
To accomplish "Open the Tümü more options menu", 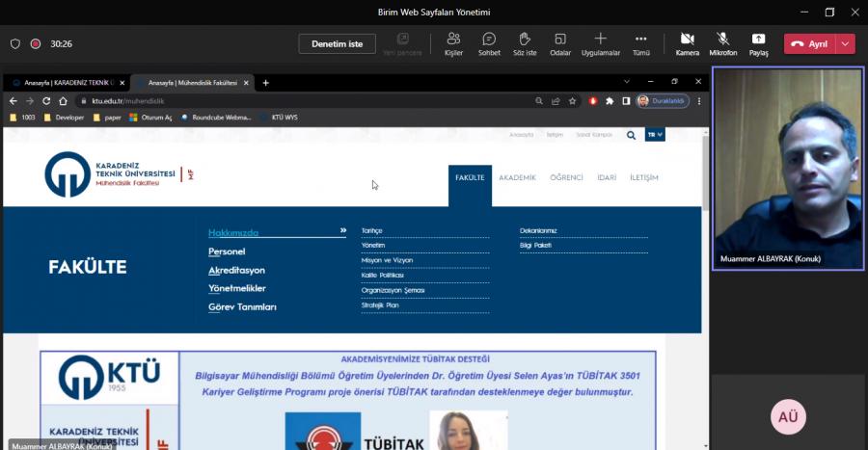I will click(641, 44).
